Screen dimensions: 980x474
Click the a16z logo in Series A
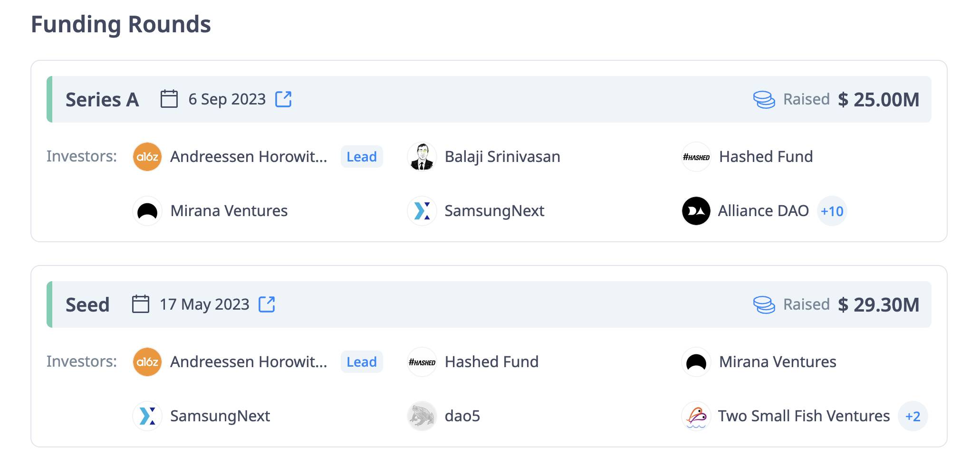pyautogui.click(x=147, y=157)
